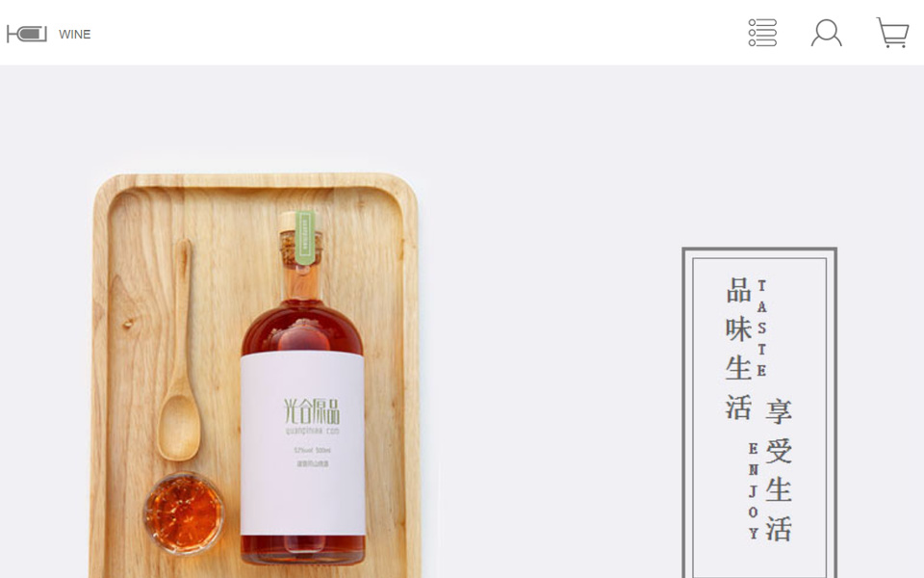Screen dimensions: 924x578
Task: Click the web address under 光合原品
Action: tap(312, 432)
